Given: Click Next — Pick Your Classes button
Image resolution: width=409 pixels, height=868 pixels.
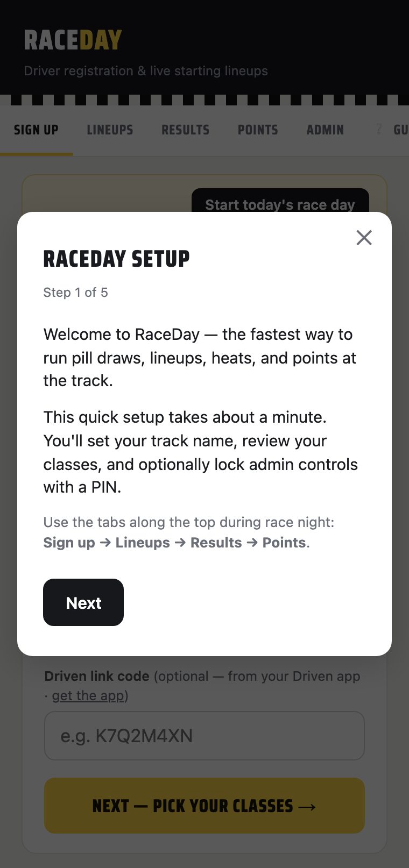Looking at the screenshot, I should point(204,806).
